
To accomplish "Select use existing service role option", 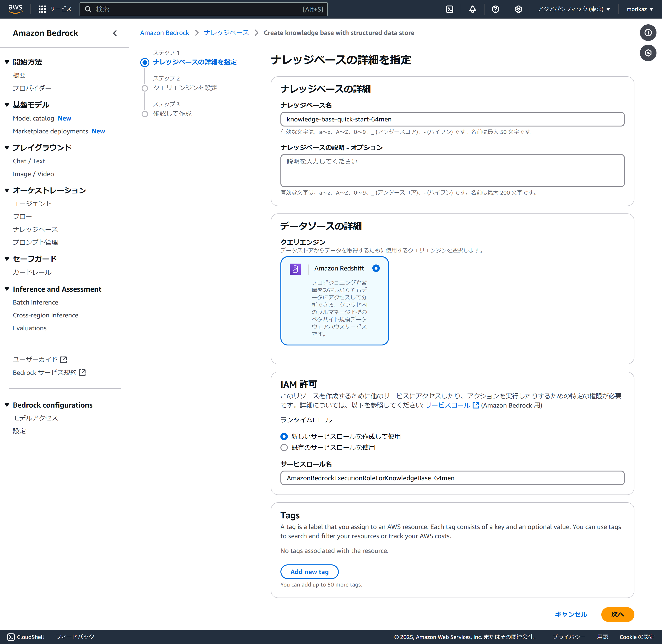I will click(284, 448).
